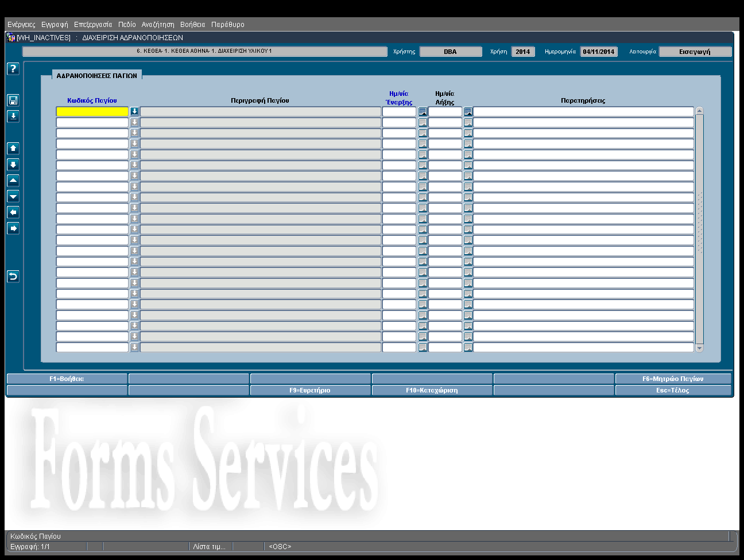Click status bar text Λίστα τιμ...
The width and height of the screenshot is (744, 560).
tap(210, 547)
